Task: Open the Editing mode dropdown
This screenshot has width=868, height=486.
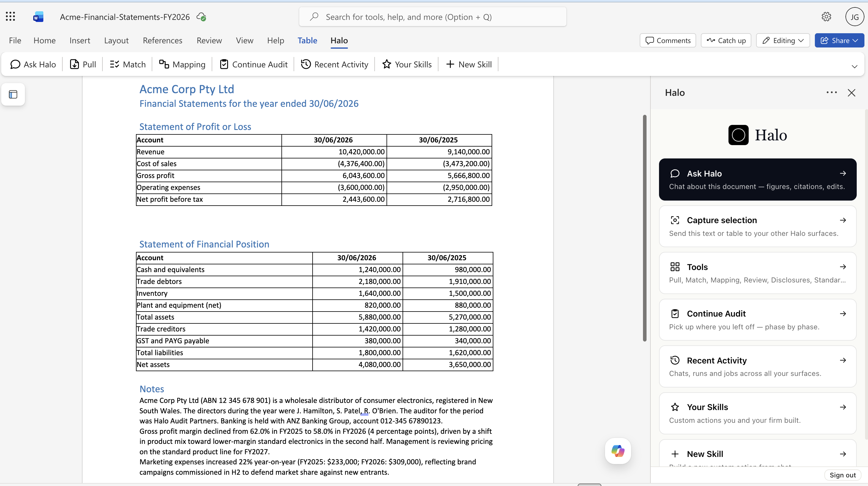Action: click(783, 40)
